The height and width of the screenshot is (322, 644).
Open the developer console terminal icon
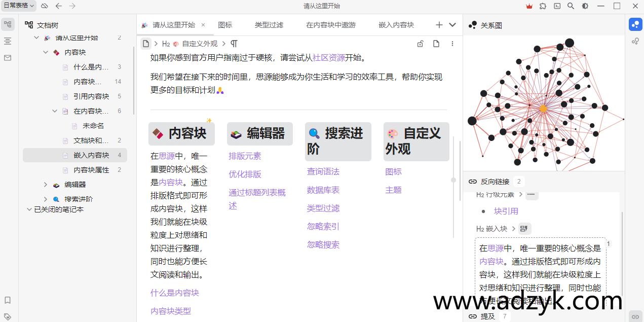557,6
